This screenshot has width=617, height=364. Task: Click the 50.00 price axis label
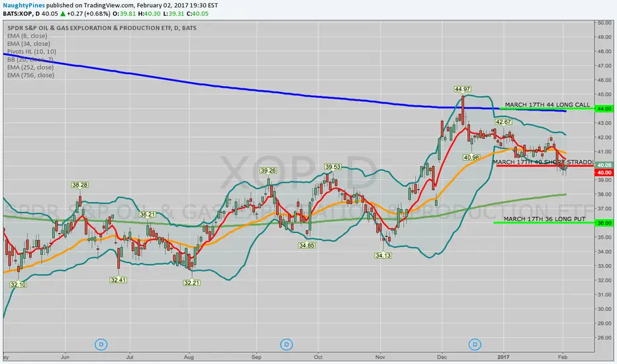click(604, 23)
